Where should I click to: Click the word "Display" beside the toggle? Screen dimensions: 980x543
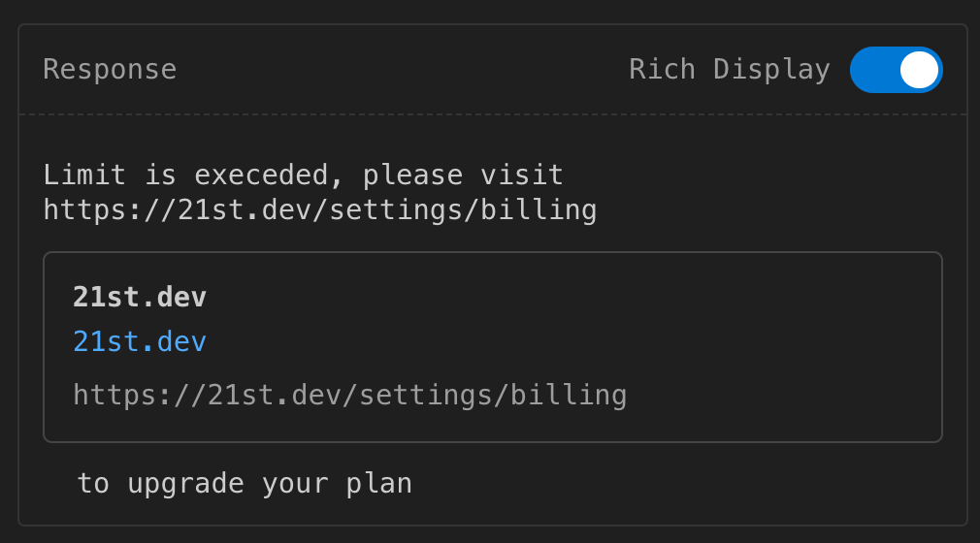tap(771, 70)
